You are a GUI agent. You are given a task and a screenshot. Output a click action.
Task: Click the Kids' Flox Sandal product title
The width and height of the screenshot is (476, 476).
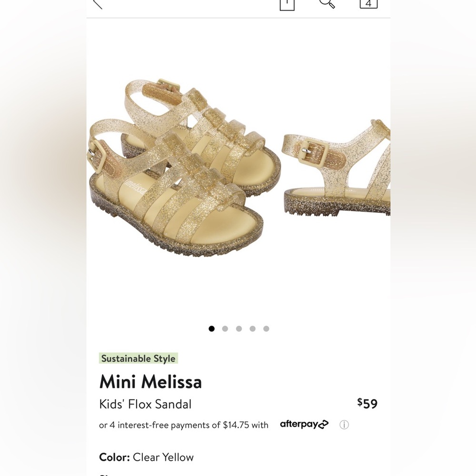(x=145, y=404)
